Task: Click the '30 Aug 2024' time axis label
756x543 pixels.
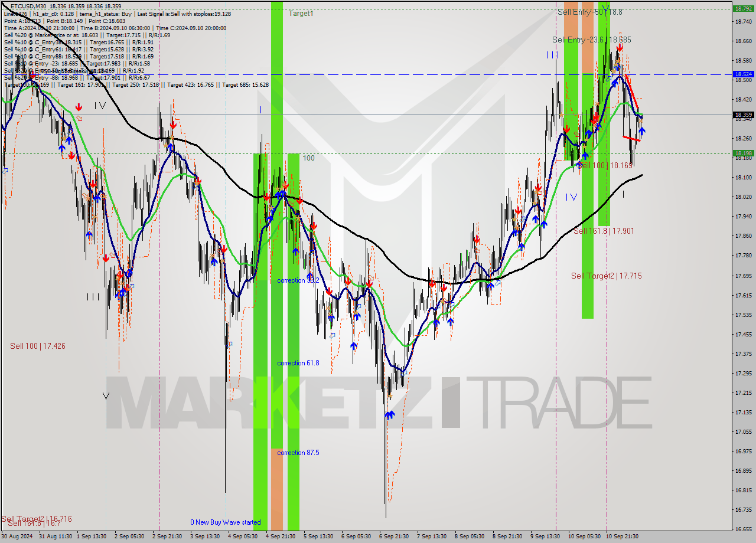Action: pyautogui.click(x=17, y=537)
